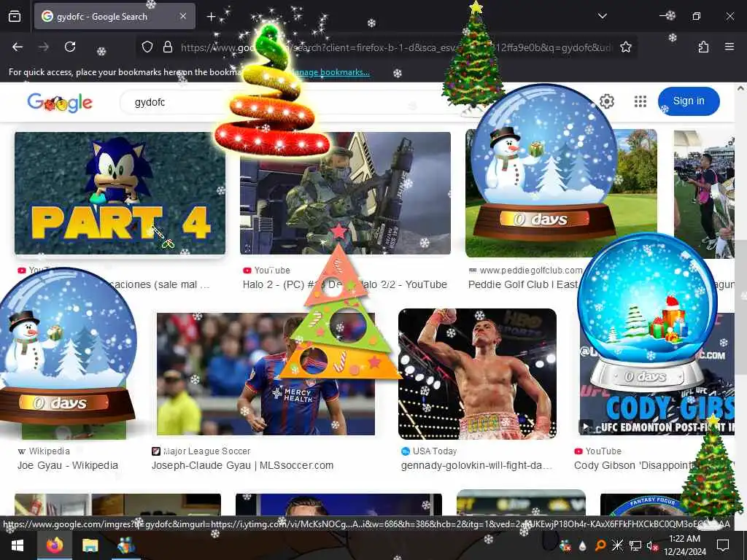Viewport: 747px width, 560px height.
Task: Open the Windows Start menu
Action: pyautogui.click(x=18, y=545)
